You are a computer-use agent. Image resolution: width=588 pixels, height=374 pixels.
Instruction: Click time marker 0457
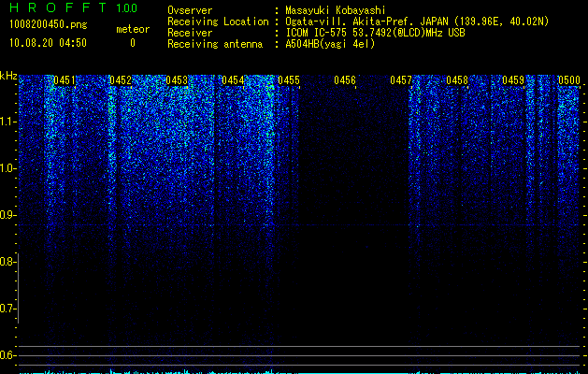tap(401, 80)
